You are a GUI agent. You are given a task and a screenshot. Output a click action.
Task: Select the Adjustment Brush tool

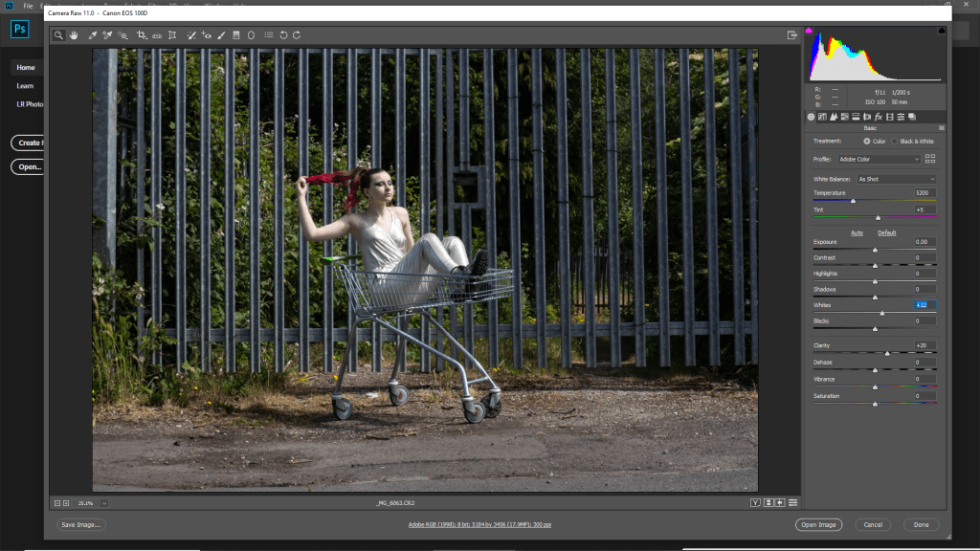click(221, 35)
